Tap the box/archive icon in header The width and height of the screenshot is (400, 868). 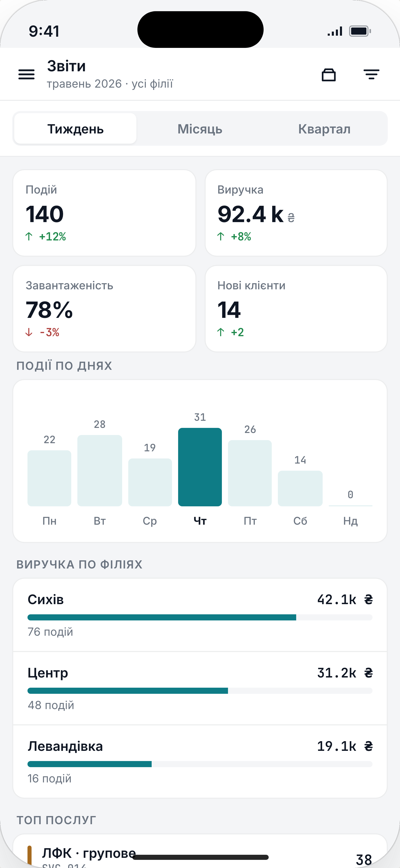point(328,74)
